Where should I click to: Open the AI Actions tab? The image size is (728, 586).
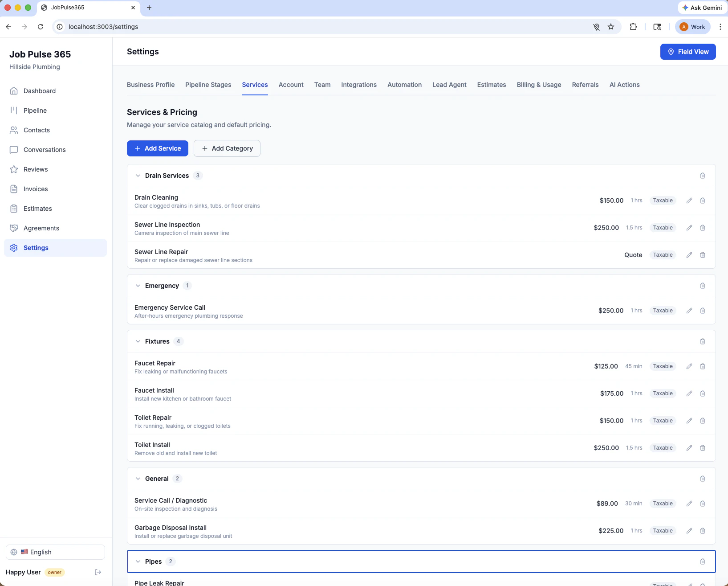624,85
